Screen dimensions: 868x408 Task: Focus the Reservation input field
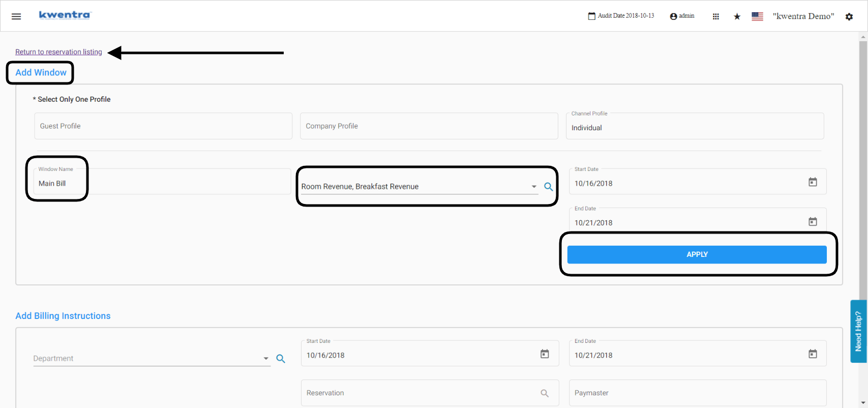(430, 393)
